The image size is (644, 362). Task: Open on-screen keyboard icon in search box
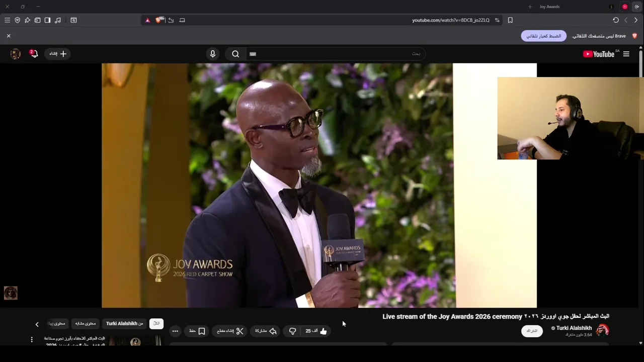253,54
